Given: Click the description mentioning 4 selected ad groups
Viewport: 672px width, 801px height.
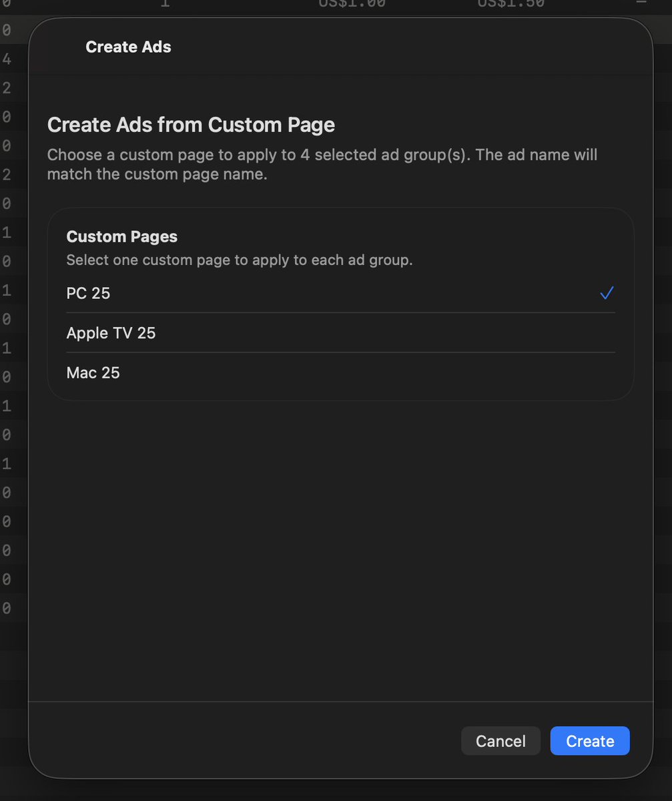Looking at the screenshot, I should 322,164.
